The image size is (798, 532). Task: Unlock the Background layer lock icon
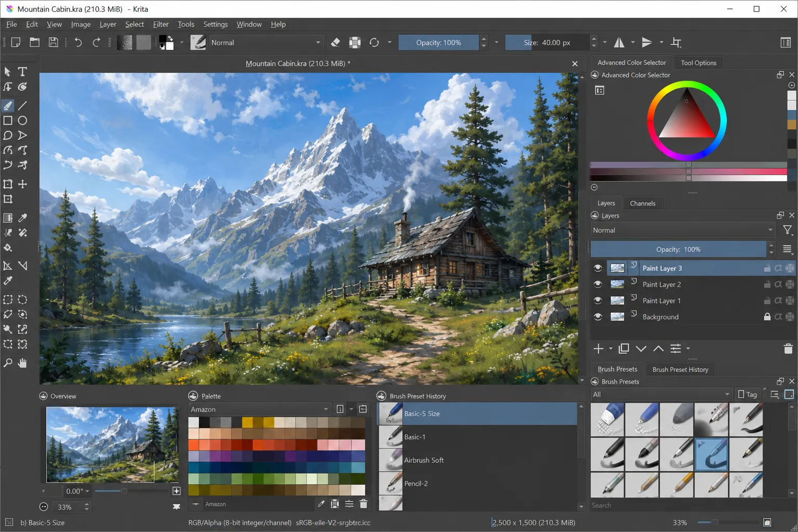[767, 317]
